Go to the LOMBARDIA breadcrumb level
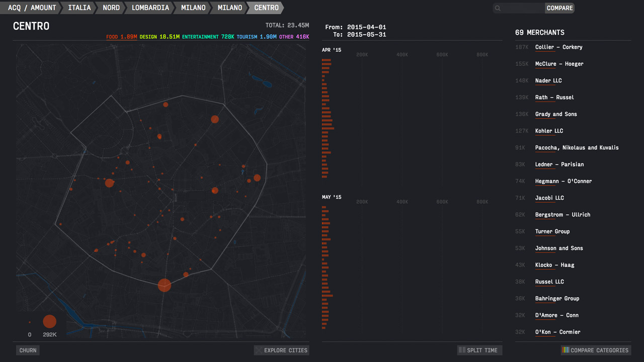Viewport: 644px width, 362px height. [150, 8]
